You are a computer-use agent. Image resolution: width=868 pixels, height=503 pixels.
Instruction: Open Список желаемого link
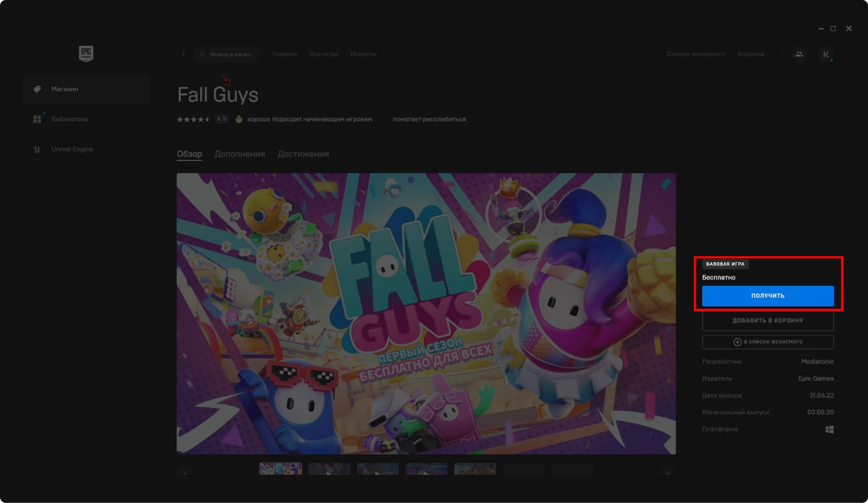(x=696, y=54)
